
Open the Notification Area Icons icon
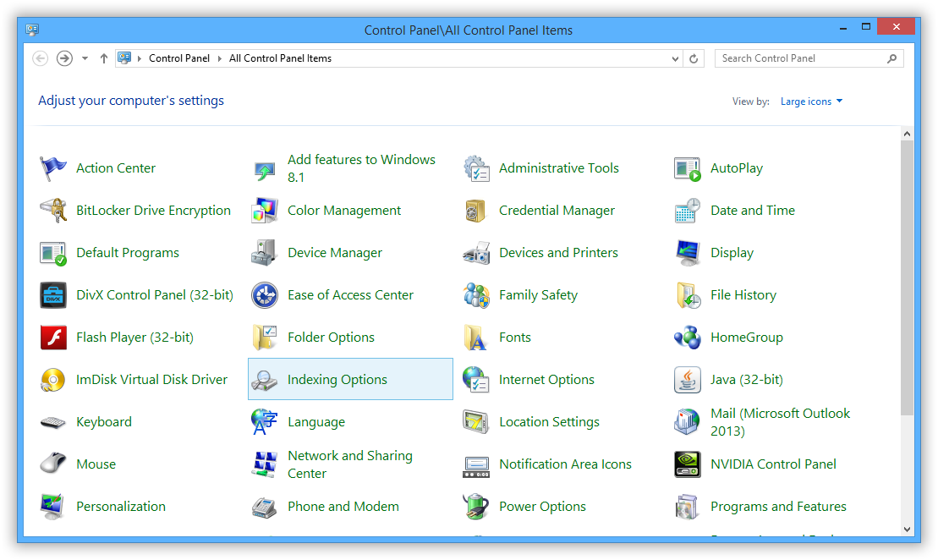click(x=476, y=466)
